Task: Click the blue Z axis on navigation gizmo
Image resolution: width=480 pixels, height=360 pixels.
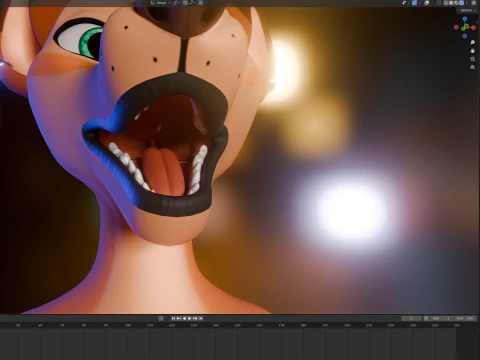Action: coord(465,19)
